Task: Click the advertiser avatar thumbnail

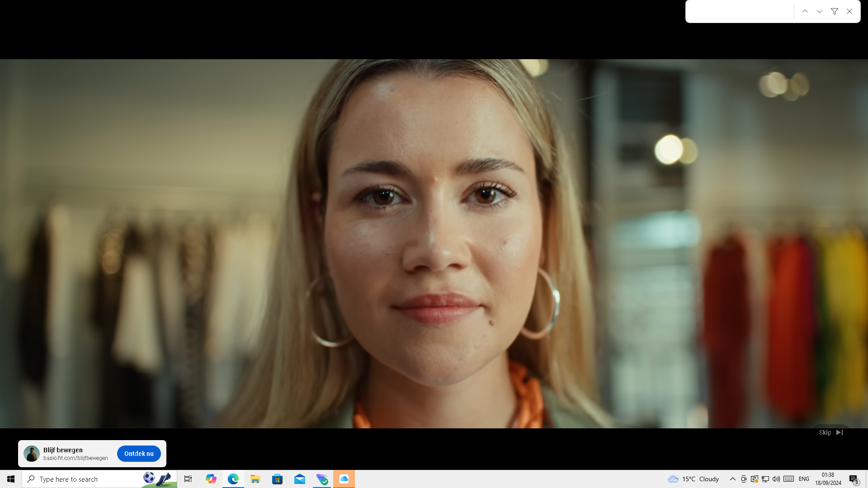Action: [32, 454]
